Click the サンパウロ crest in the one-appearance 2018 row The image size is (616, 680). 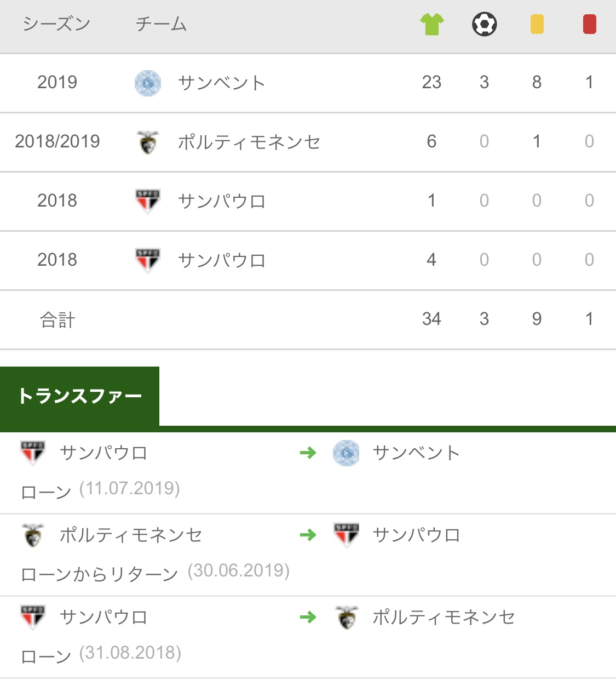148,201
